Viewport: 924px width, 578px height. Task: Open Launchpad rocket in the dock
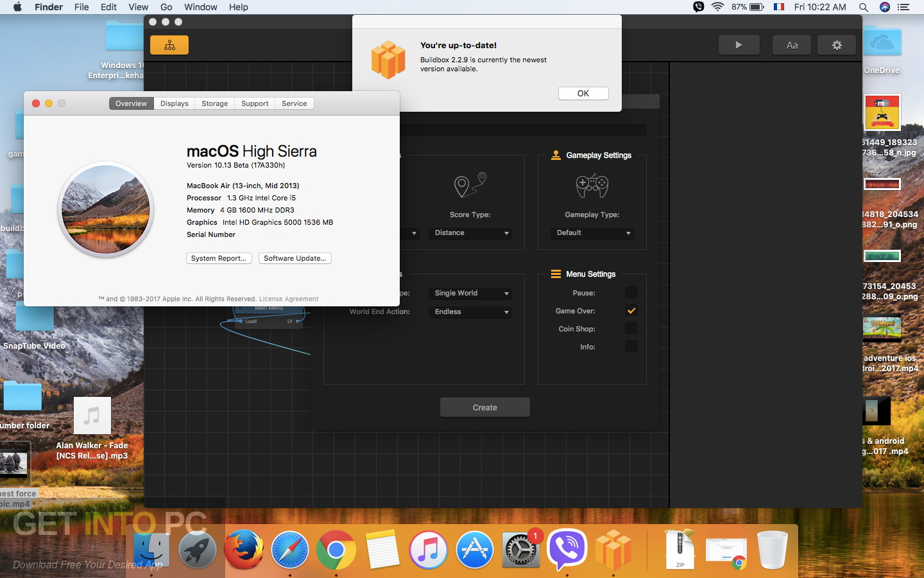tap(198, 550)
